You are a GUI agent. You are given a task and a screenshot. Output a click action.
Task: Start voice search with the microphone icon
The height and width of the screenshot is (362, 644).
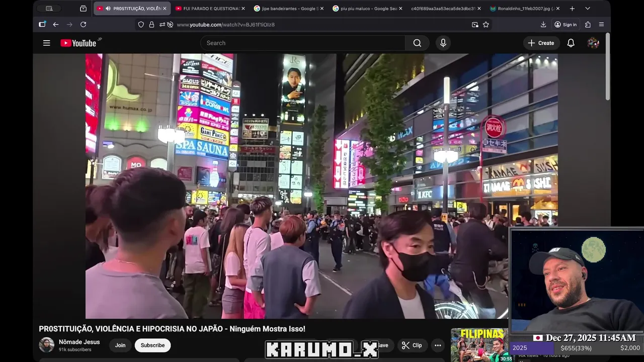pos(443,43)
